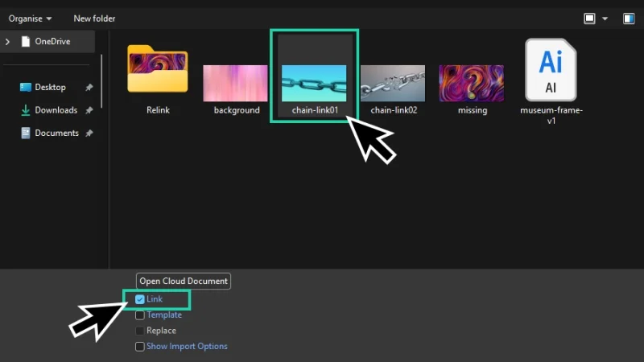Click the Desktop icon in quick access
Image resolution: width=644 pixels, height=362 pixels.
[25, 87]
